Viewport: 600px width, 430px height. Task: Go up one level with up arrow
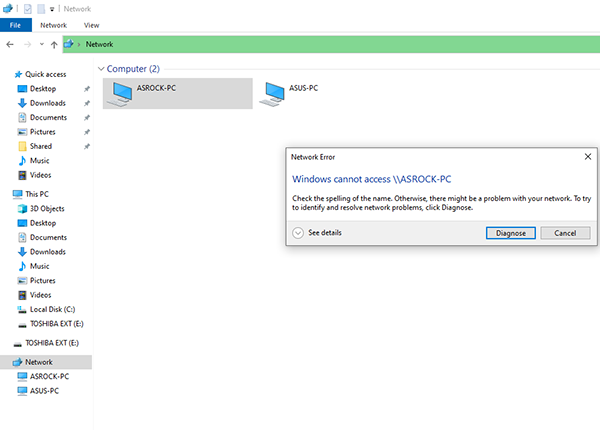click(x=54, y=44)
